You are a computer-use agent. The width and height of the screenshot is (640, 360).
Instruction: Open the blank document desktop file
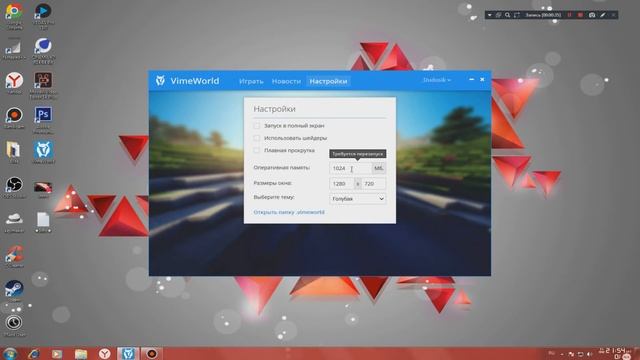(x=43, y=220)
